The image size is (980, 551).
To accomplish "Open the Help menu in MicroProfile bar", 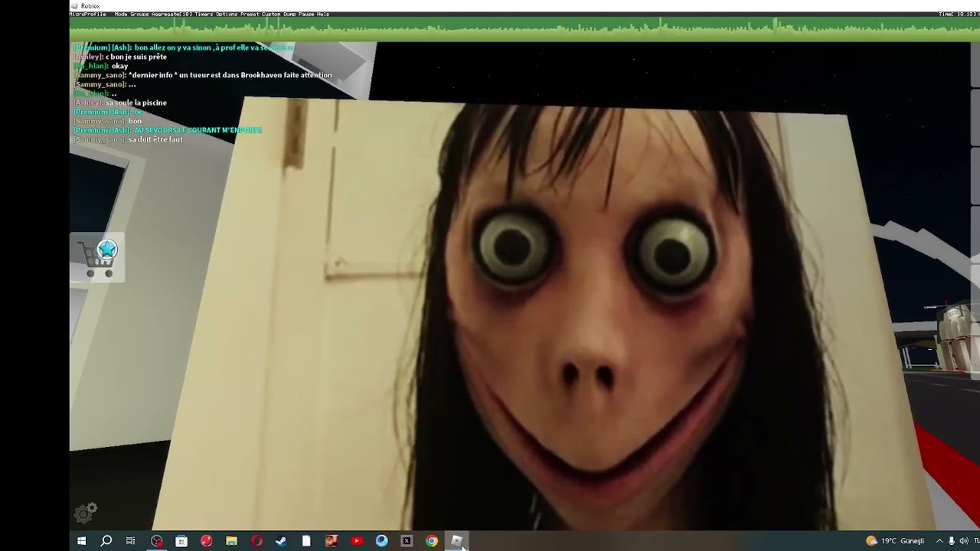I will pyautogui.click(x=323, y=14).
